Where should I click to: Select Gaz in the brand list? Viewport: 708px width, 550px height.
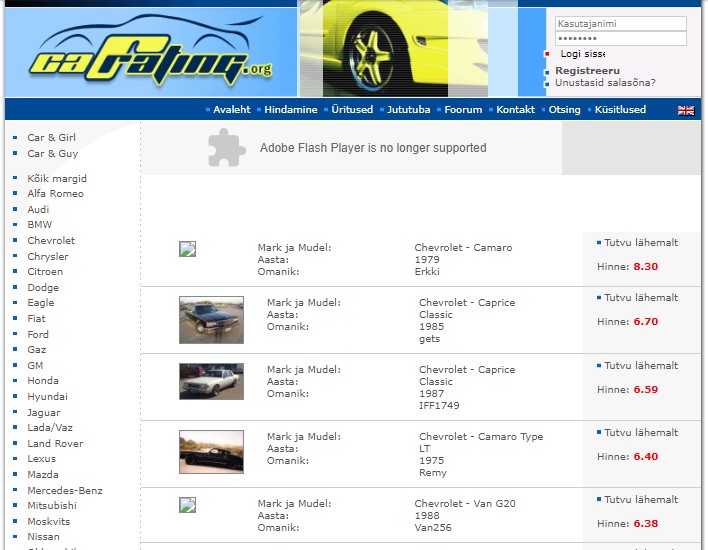[x=37, y=350]
